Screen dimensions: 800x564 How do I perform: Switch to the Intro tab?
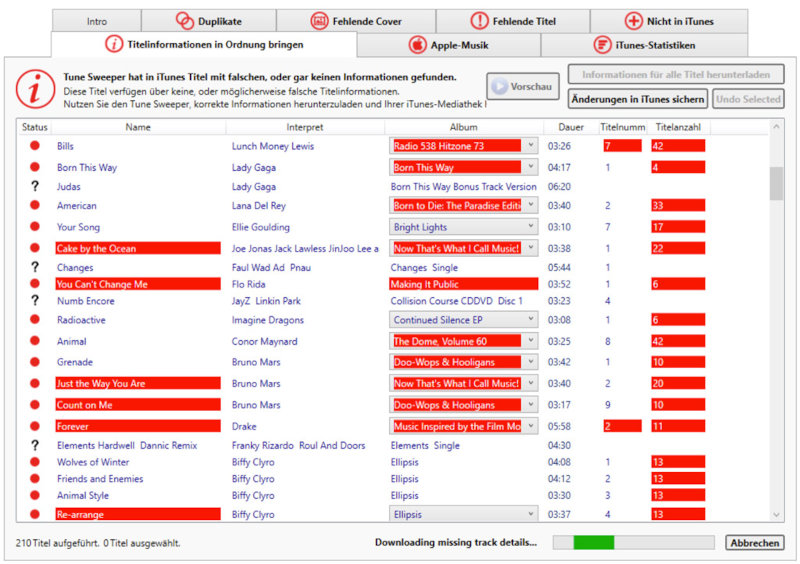pos(97,21)
